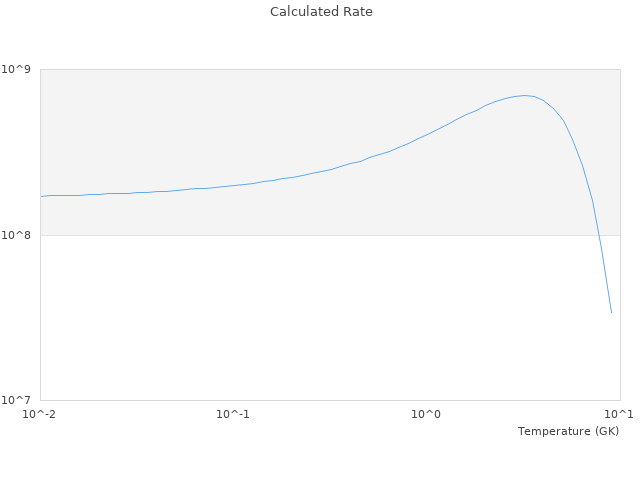Image resolution: width=640 pixels, height=480 pixels.
Task: Click the peak of the blue curve
Action: point(525,96)
